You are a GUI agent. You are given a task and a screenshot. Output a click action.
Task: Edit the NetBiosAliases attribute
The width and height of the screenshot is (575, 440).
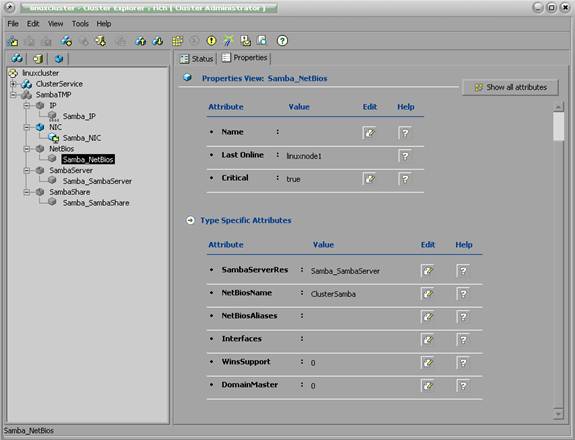pos(428,317)
